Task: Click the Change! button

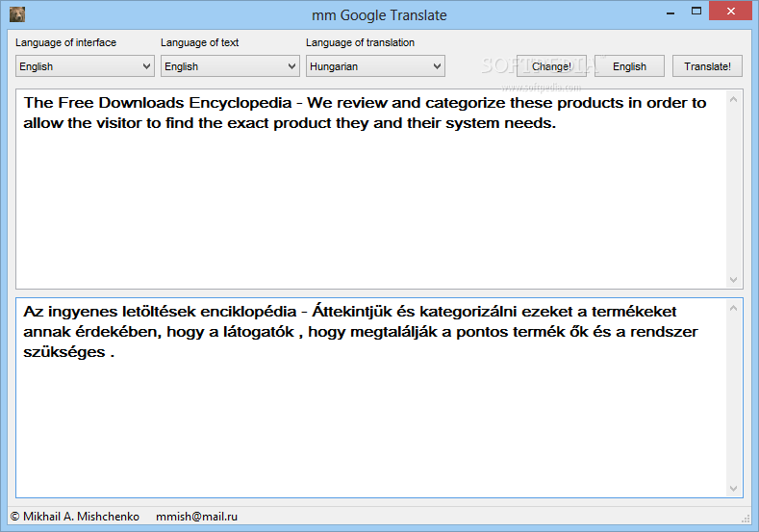Action: pos(551,66)
